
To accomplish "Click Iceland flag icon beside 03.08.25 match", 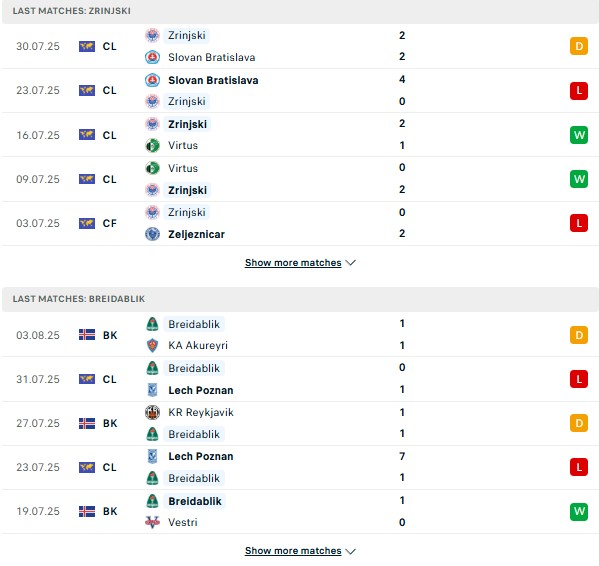I will [87, 335].
